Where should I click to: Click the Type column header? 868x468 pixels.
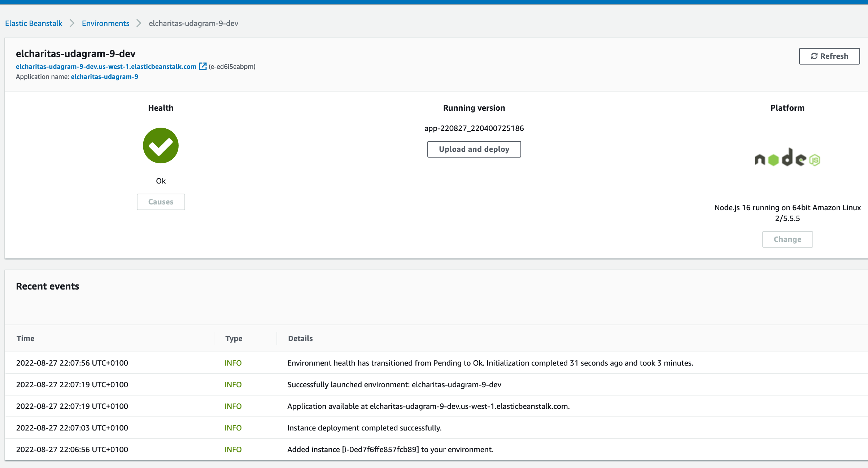pos(234,338)
